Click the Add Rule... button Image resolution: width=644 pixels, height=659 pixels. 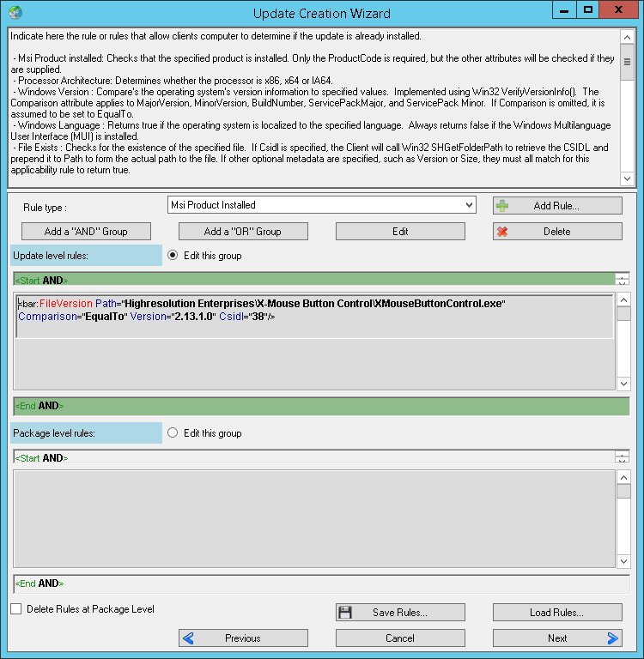click(x=557, y=206)
